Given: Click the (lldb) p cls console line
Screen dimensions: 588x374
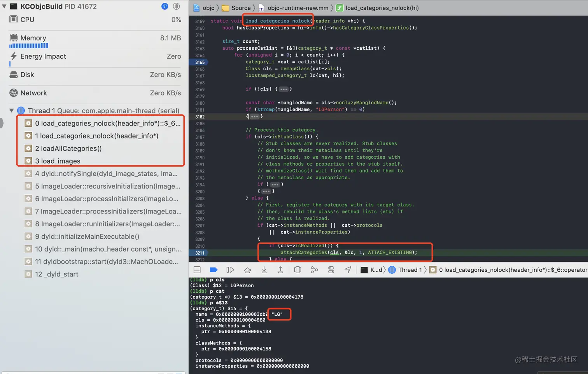Looking at the screenshot, I should (x=207, y=280).
